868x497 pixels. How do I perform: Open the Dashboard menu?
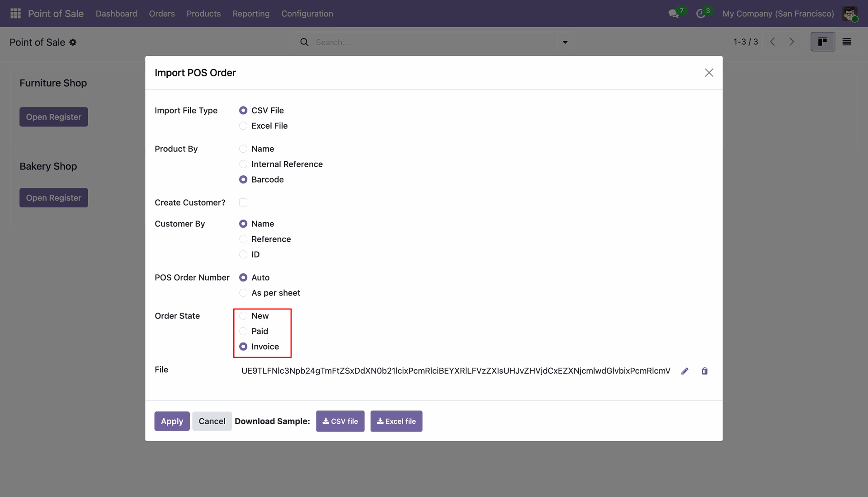(x=116, y=14)
